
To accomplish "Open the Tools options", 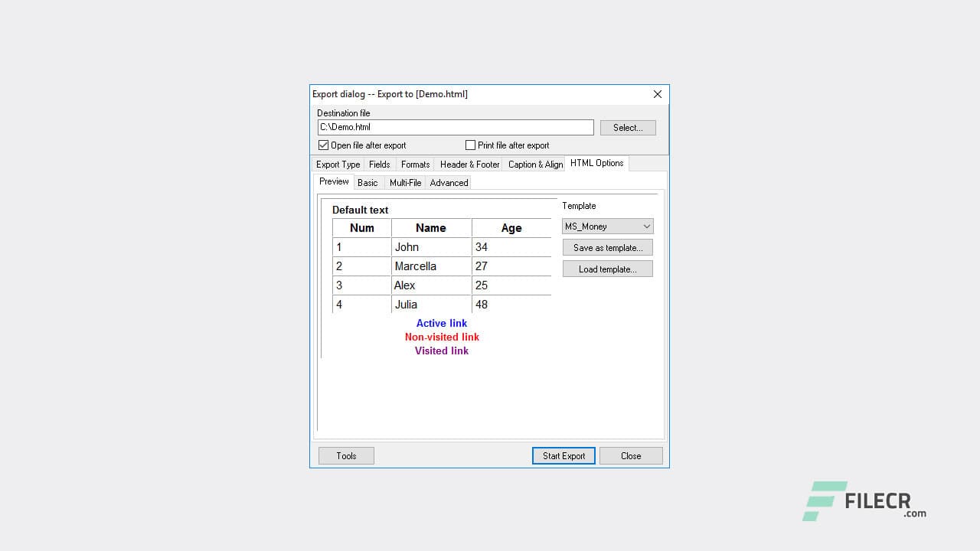I will pos(346,455).
